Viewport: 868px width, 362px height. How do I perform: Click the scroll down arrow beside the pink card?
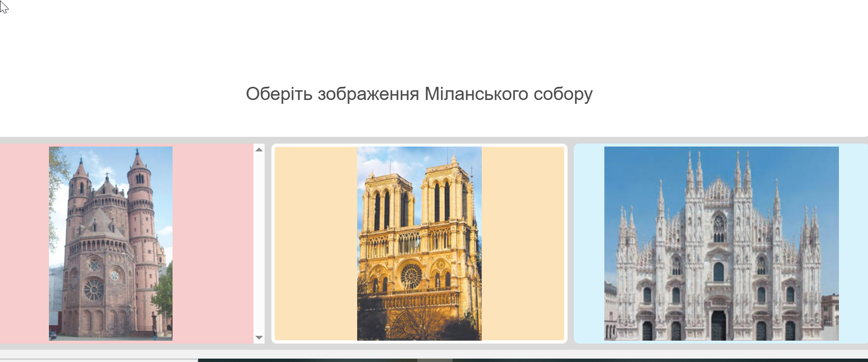259,337
